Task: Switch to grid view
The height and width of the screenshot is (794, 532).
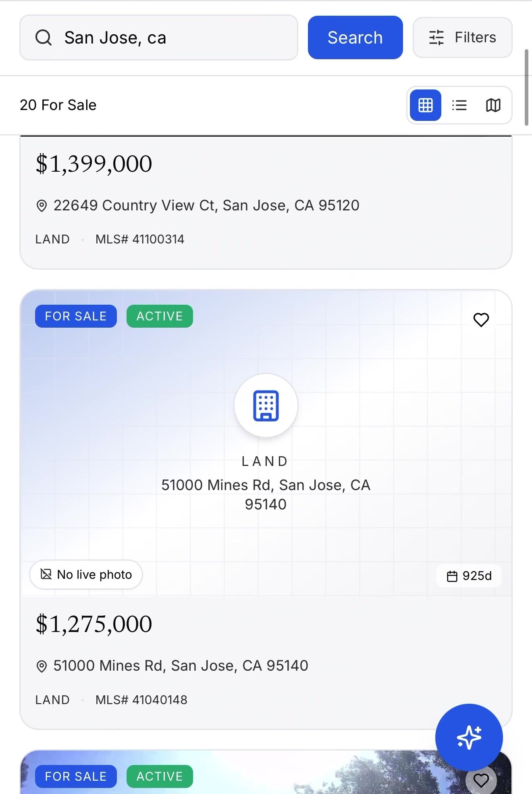Action: [x=425, y=105]
